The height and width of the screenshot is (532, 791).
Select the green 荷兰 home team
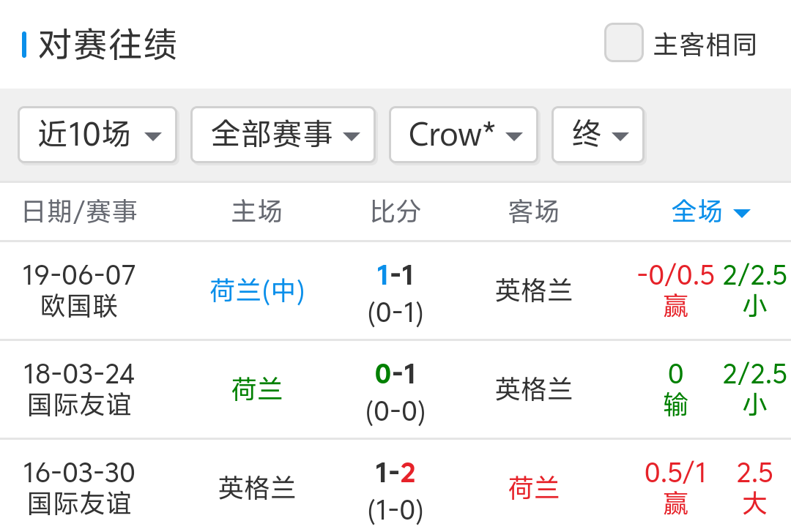coord(257,389)
